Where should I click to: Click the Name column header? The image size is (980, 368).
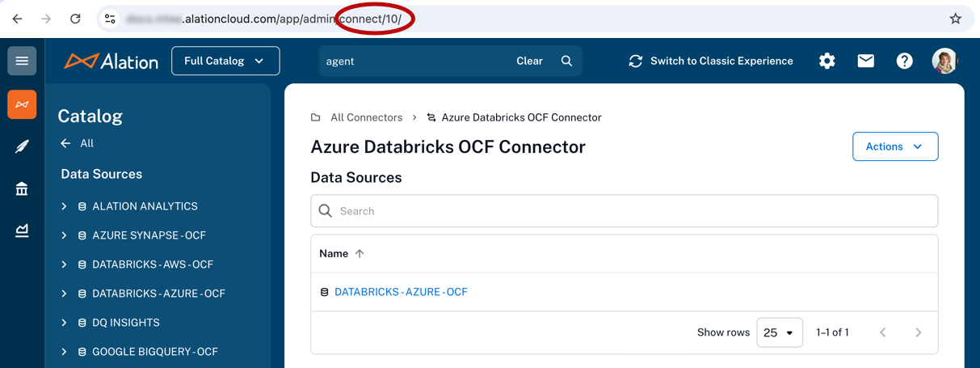click(x=334, y=253)
